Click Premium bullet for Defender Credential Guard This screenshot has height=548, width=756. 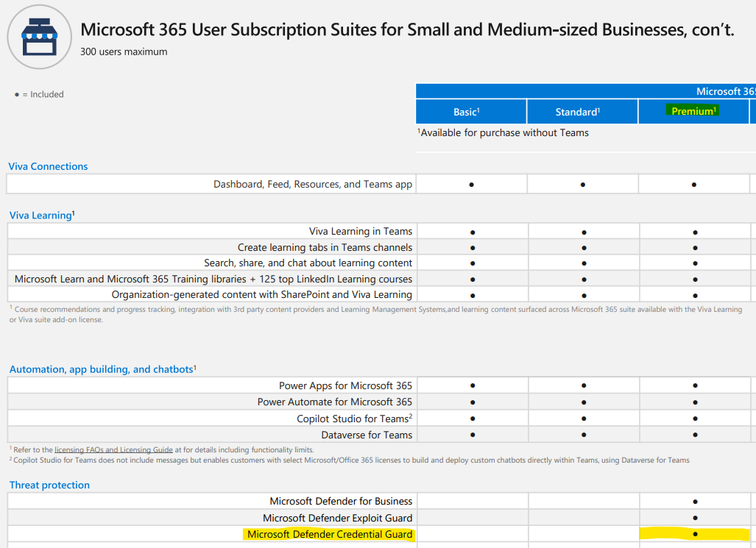tap(695, 534)
